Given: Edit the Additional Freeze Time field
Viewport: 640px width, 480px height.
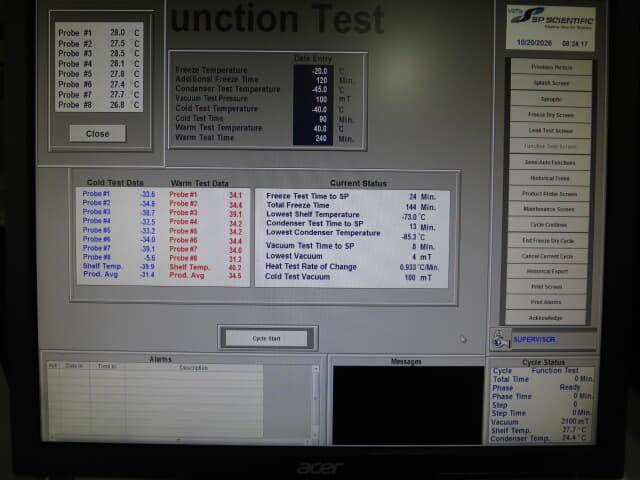Looking at the screenshot, I should 313,80.
